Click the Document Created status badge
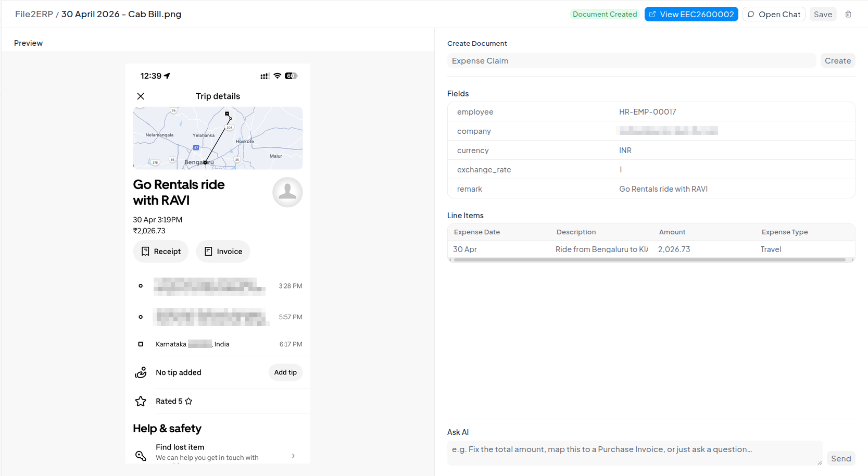868x476 pixels. click(605, 14)
